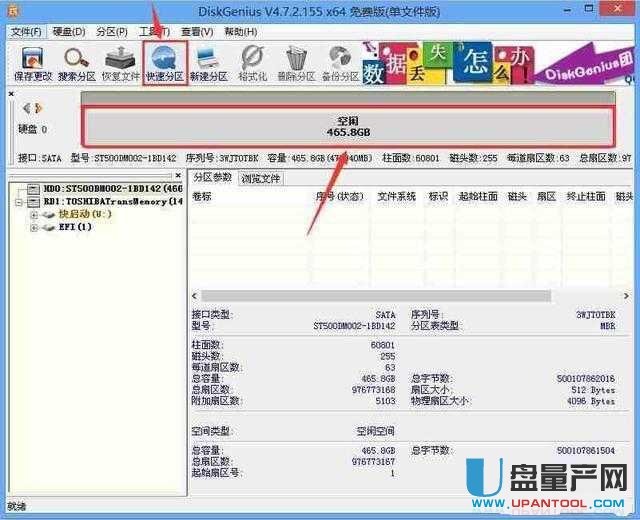This screenshot has height=520, width=640.
Task: Open the 硬盘(D) menu
Action: click(67, 32)
